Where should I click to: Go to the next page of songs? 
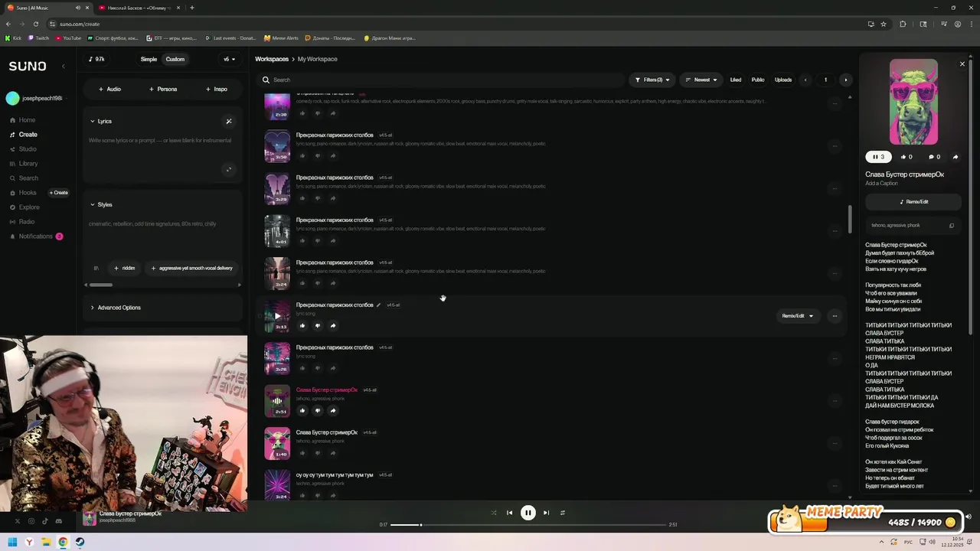[x=845, y=80]
